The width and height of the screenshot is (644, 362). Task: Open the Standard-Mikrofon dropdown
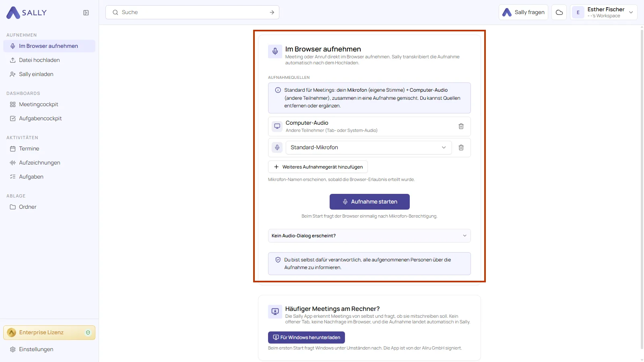[369, 148]
